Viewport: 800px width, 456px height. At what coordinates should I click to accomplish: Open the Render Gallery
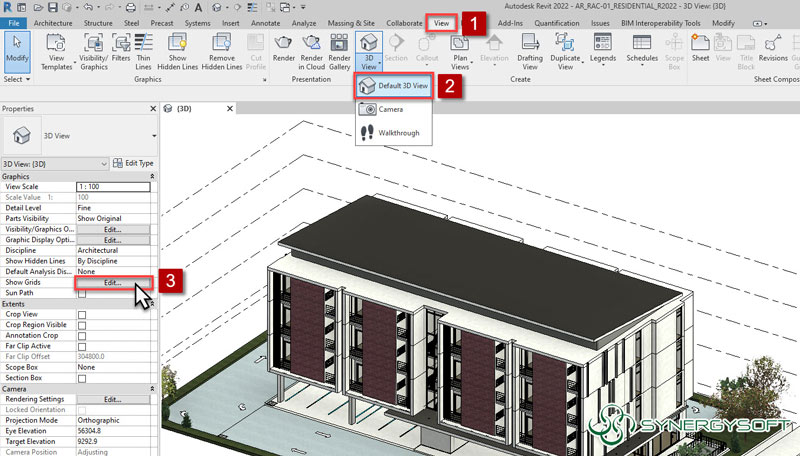(x=339, y=52)
